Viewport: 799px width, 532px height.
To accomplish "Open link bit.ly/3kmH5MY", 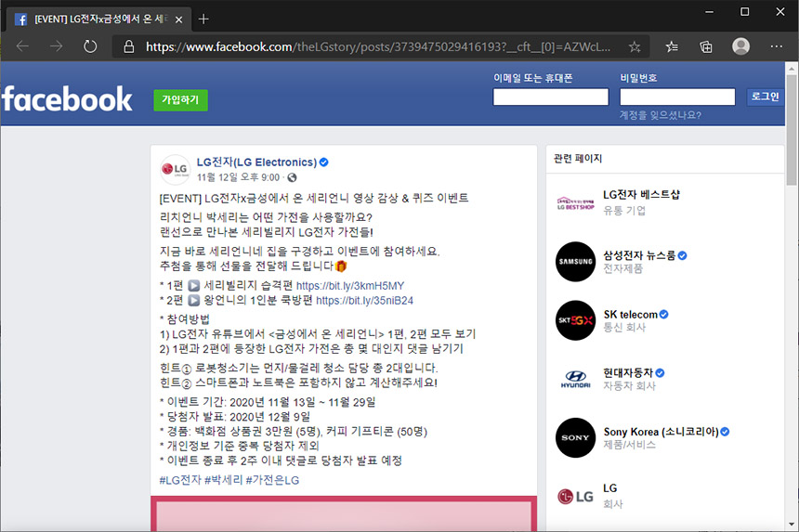I will [350, 286].
